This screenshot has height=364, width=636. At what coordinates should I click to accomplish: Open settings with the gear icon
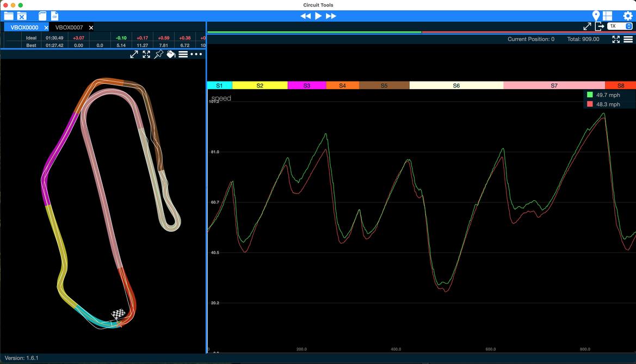click(x=628, y=16)
